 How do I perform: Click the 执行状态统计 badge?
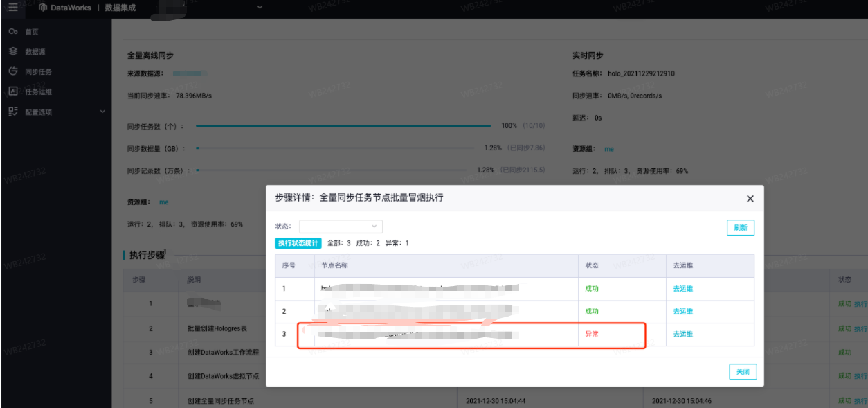pyautogui.click(x=298, y=243)
